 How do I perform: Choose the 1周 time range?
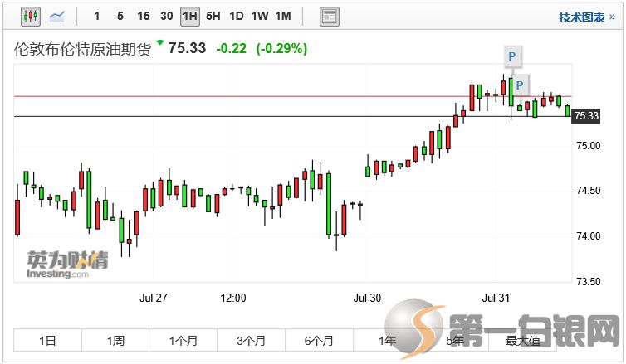coord(115,341)
